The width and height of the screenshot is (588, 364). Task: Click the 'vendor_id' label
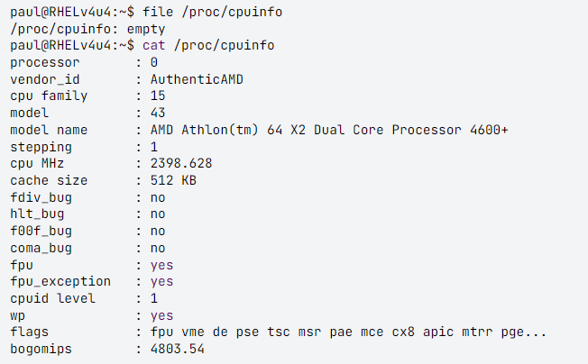click(43, 79)
